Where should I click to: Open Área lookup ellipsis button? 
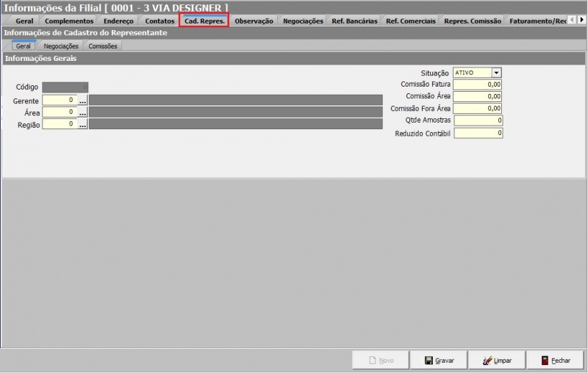pyautogui.click(x=83, y=112)
